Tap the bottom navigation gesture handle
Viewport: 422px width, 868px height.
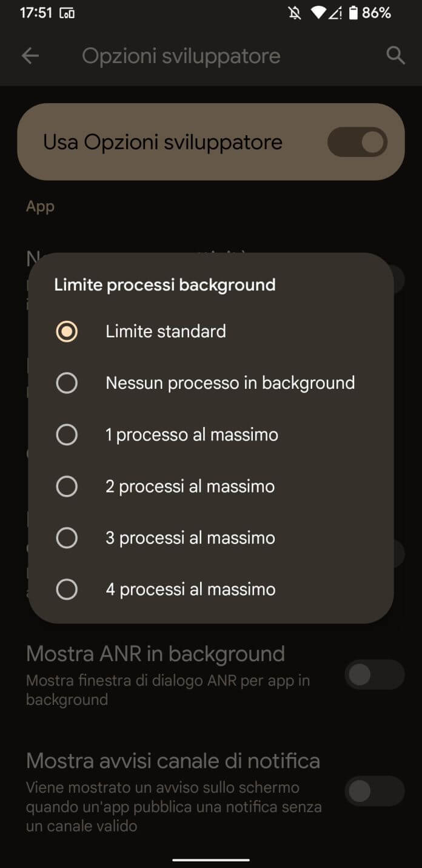211,860
